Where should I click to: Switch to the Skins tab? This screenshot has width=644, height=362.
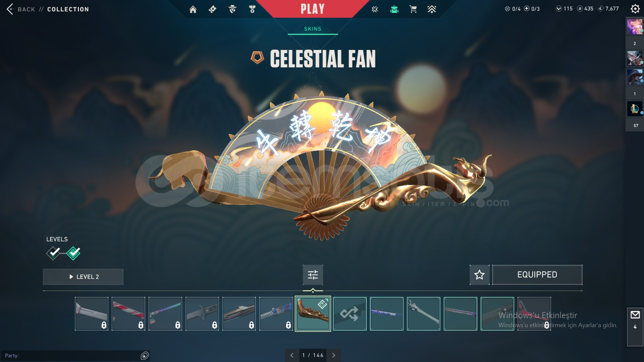click(x=313, y=29)
